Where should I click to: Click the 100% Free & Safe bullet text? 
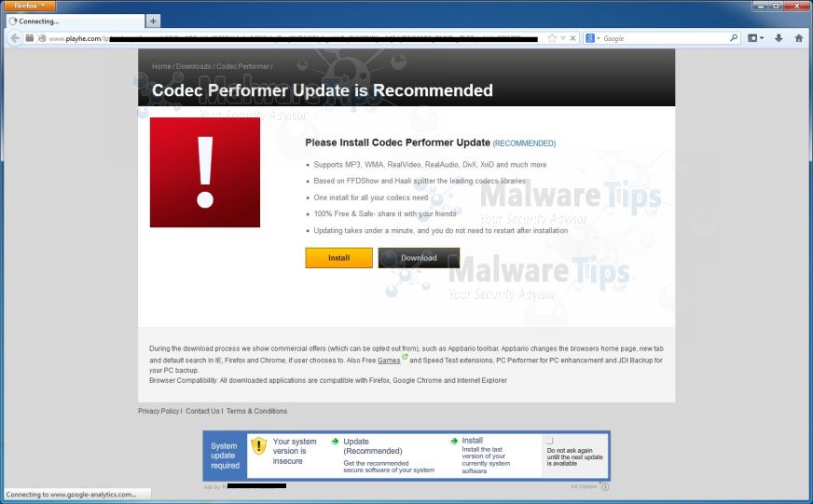pyautogui.click(x=385, y=214)
